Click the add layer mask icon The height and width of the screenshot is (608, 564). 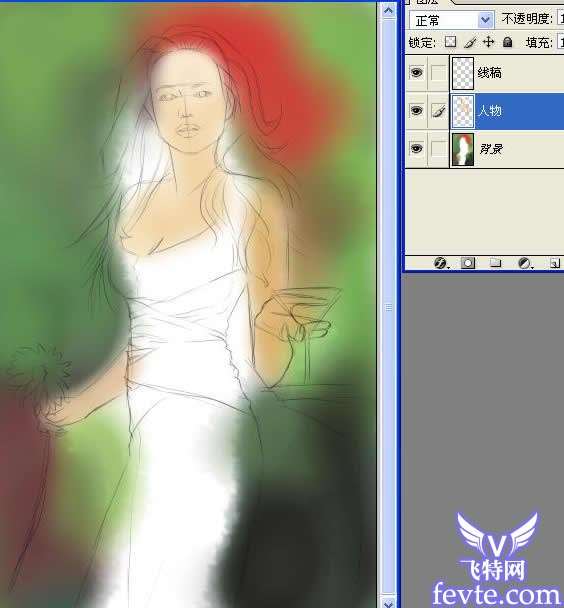point(468,263)
